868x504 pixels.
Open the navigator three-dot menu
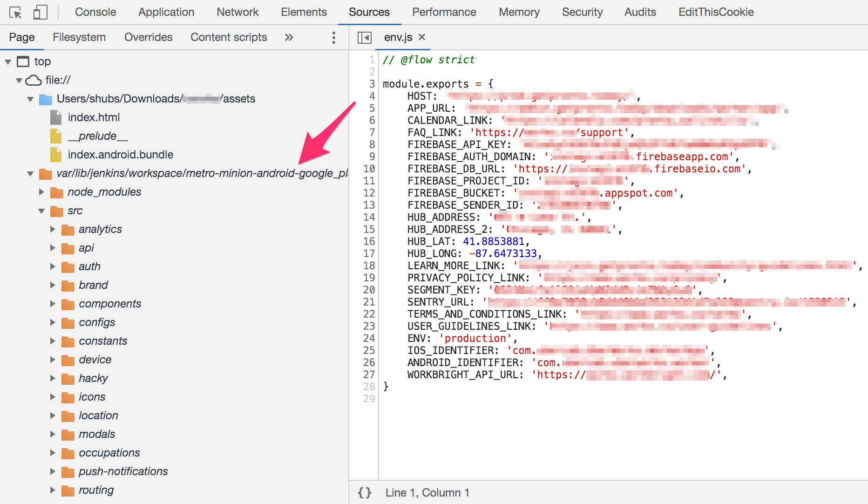point(333,37)
